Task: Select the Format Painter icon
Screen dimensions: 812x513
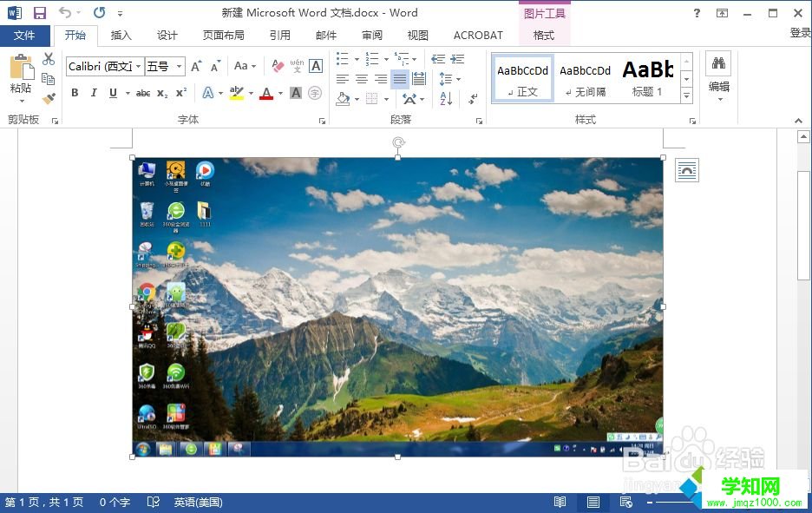Action: pos(49,99)
